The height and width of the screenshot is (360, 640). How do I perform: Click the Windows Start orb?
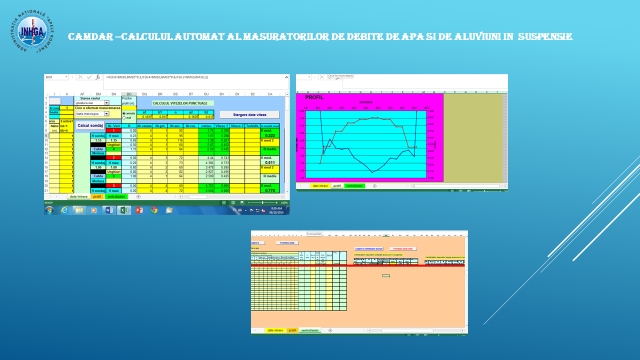49,210
